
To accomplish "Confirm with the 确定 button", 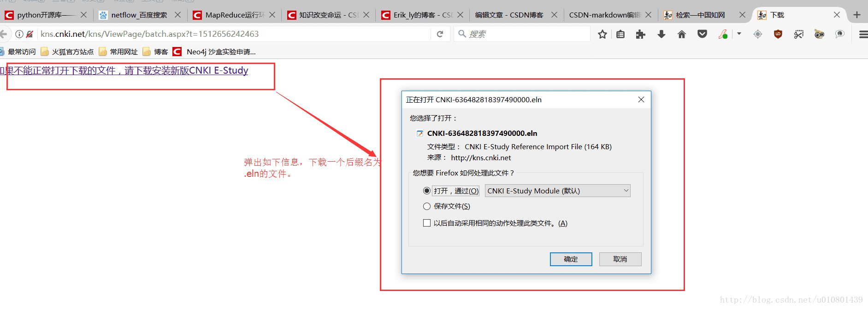I will [x=571, y=259].
